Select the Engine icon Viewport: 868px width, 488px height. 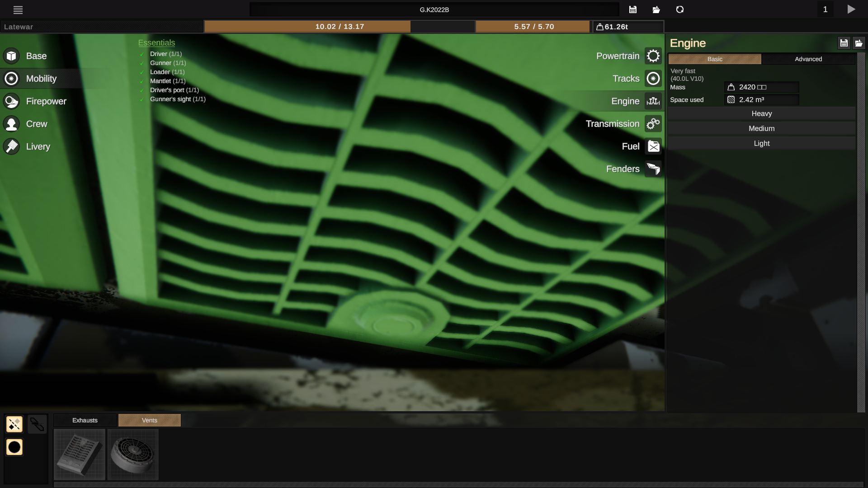point(653,101)
